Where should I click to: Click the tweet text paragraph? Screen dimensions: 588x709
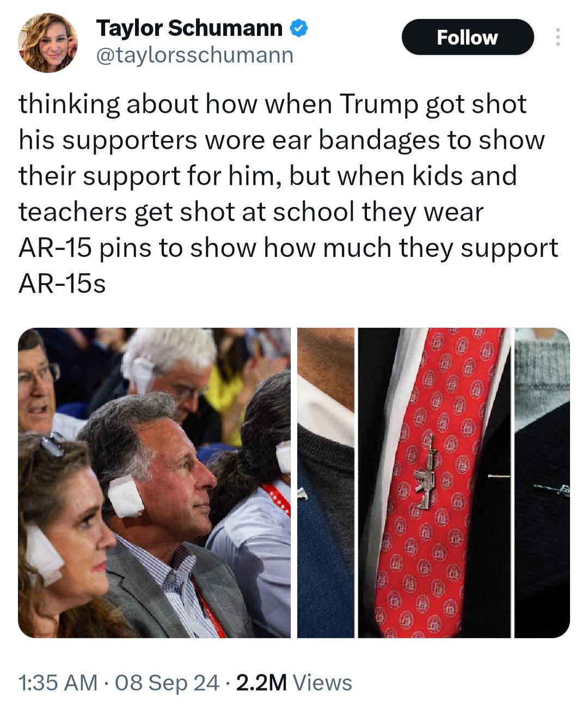click(x=289, y=193)
